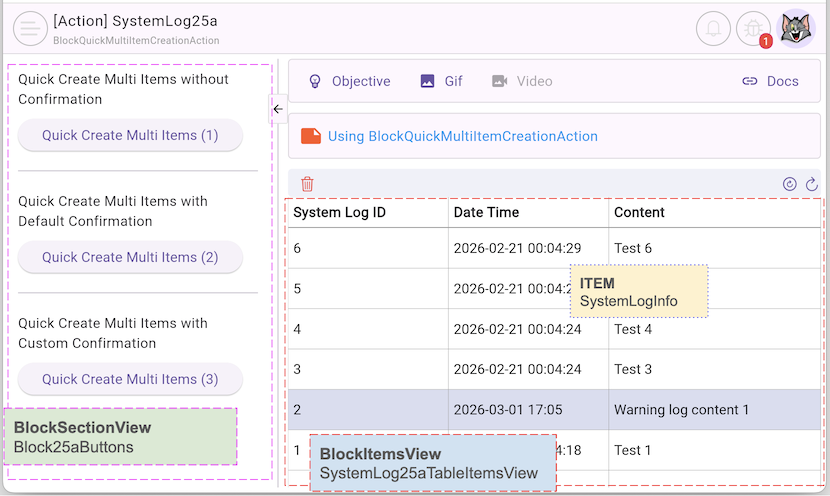Open the Using BlockQuickMultiItemCreationAction link
The height and width of the screenshot is (496, 830).
(x=462, y=136)
